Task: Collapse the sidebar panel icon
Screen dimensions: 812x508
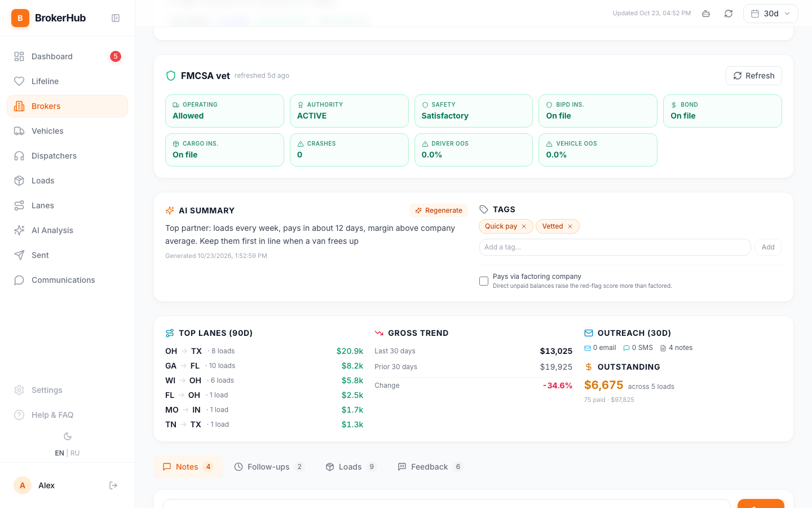Action: point(116,18)
